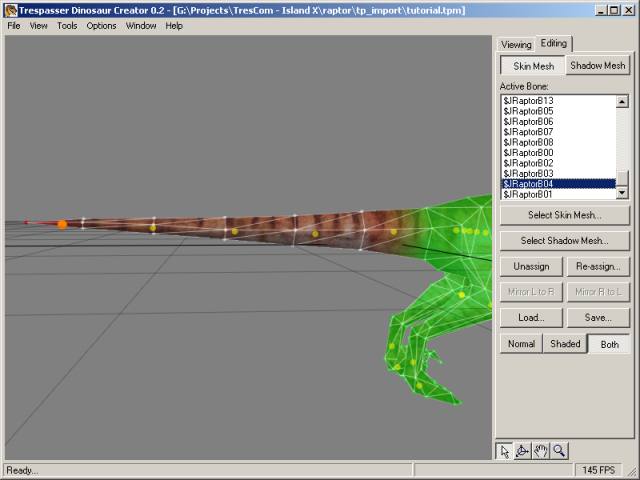
Task: Switch to the Viewing tab
Action: coord(516,45)
